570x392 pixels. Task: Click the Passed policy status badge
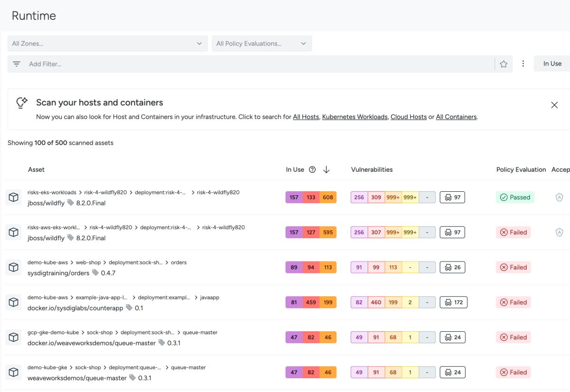click(515, 197)
